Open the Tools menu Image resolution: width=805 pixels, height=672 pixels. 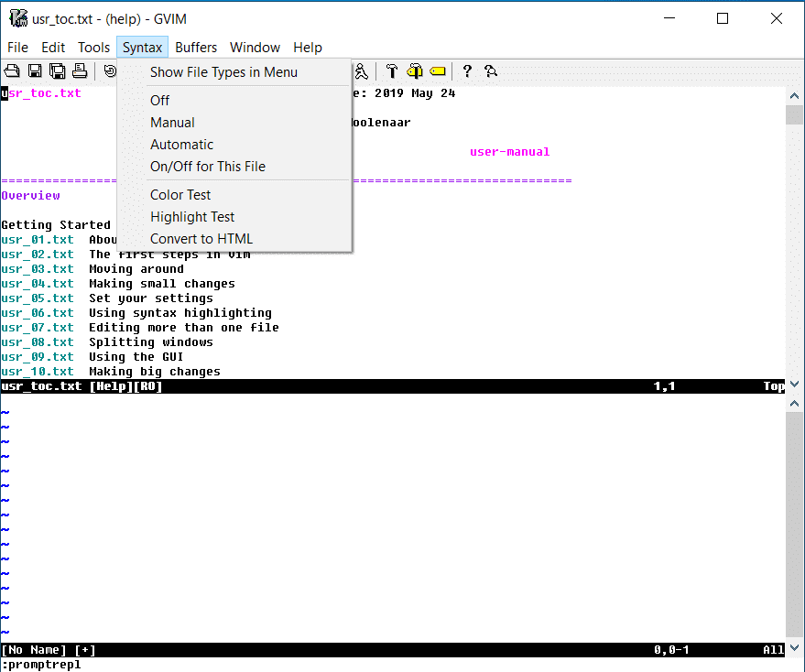93,48
